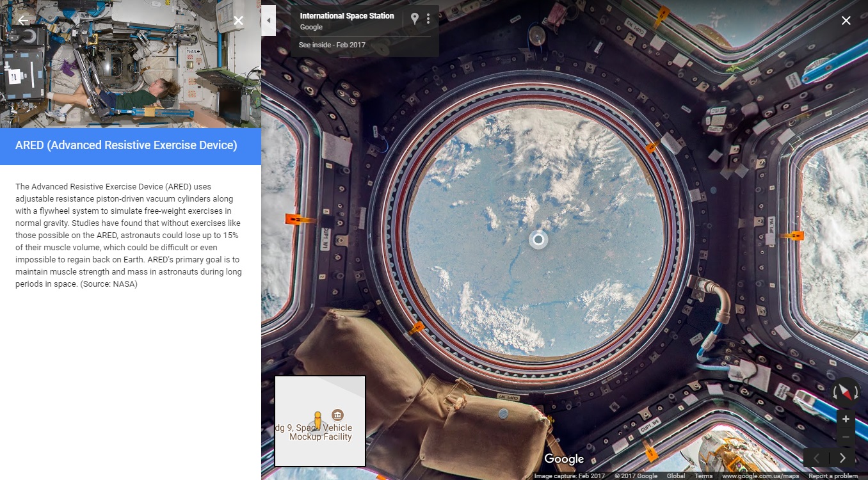The height and width of the screenshot is (480, 868).
Task: Collapse the side panel with the arrow tab
Action: click(269, 20)
